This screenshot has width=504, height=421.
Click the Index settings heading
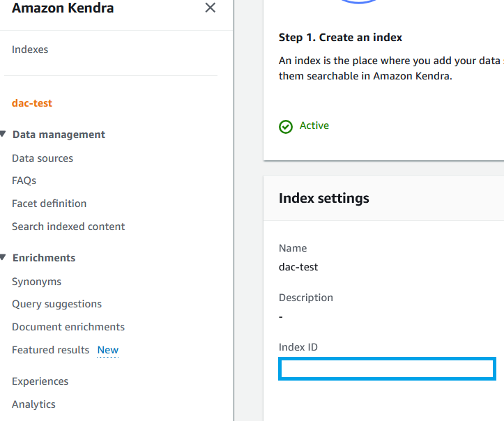[x=324, y=198]
